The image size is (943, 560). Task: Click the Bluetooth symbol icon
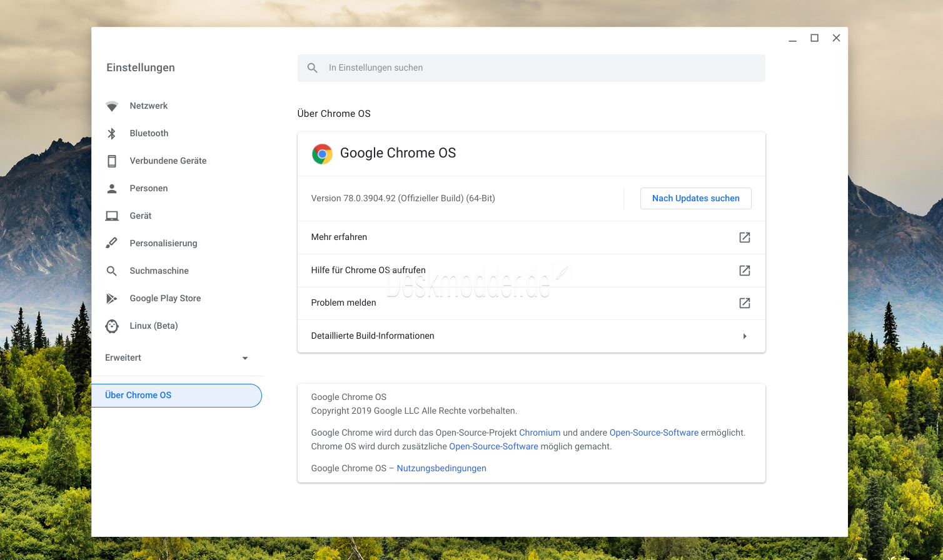point(112,133)
